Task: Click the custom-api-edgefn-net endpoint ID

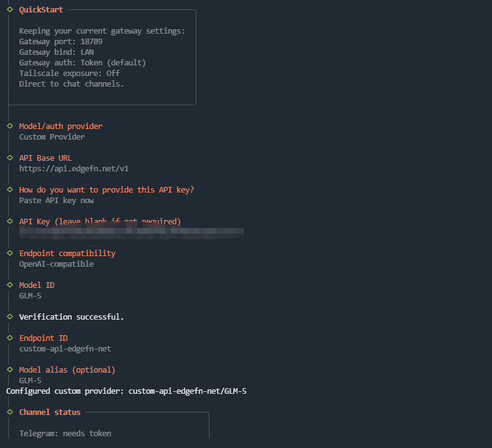Action: (x=65, y=348)
